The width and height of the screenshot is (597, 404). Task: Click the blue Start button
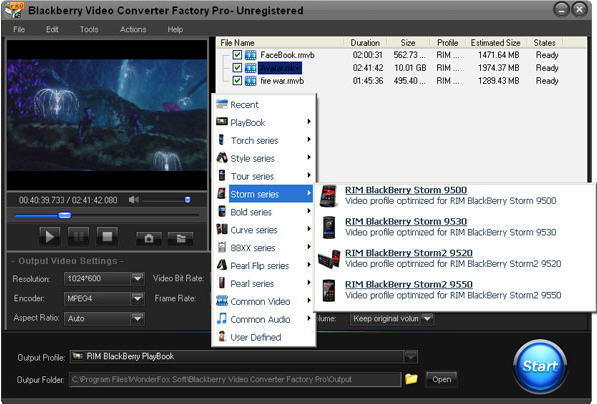pos(540,366)
